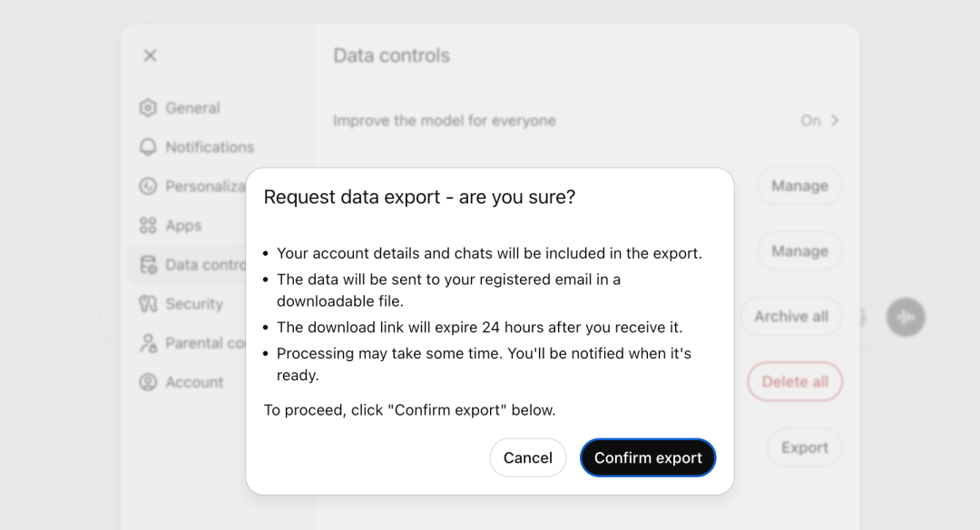Click the voice waveform round button
980x530 pixels.
tap(906, 318)
